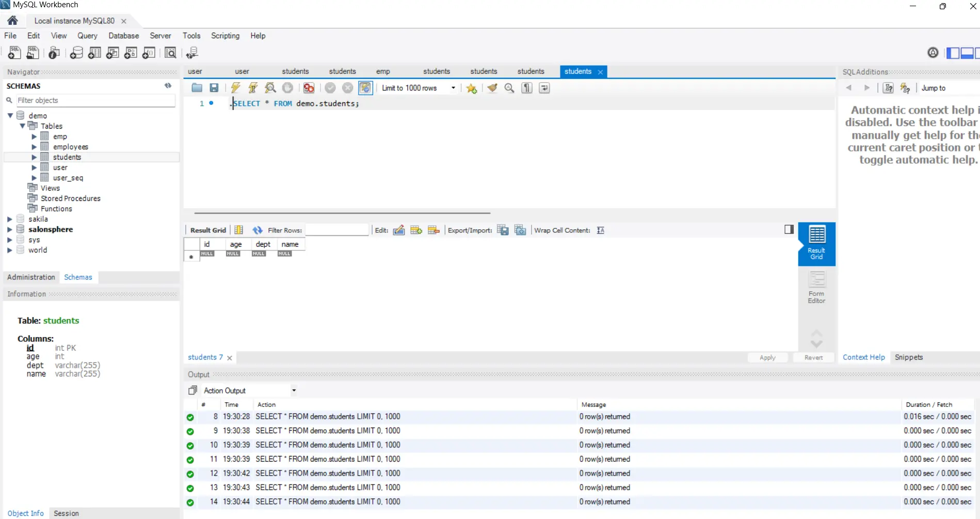Click Export recordset to file icon
Viewport: 980px width, 519px height.
[503, 230]
